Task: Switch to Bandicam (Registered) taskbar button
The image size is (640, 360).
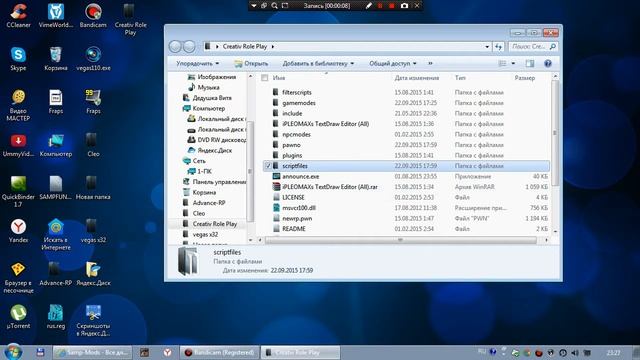Action: coord(219,352)
